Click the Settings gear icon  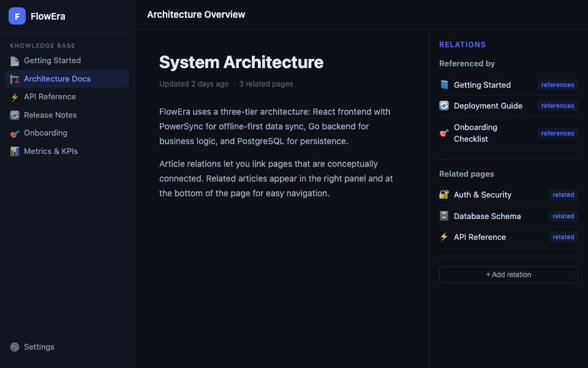coord(15,347)
